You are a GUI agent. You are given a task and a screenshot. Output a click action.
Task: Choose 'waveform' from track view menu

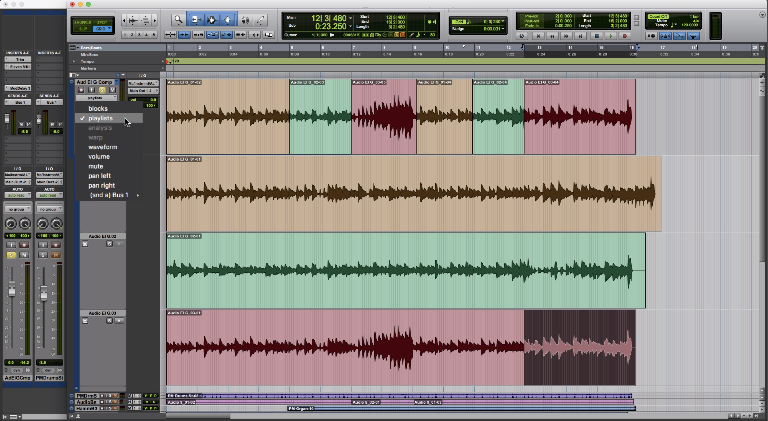(x=103, y=147)
